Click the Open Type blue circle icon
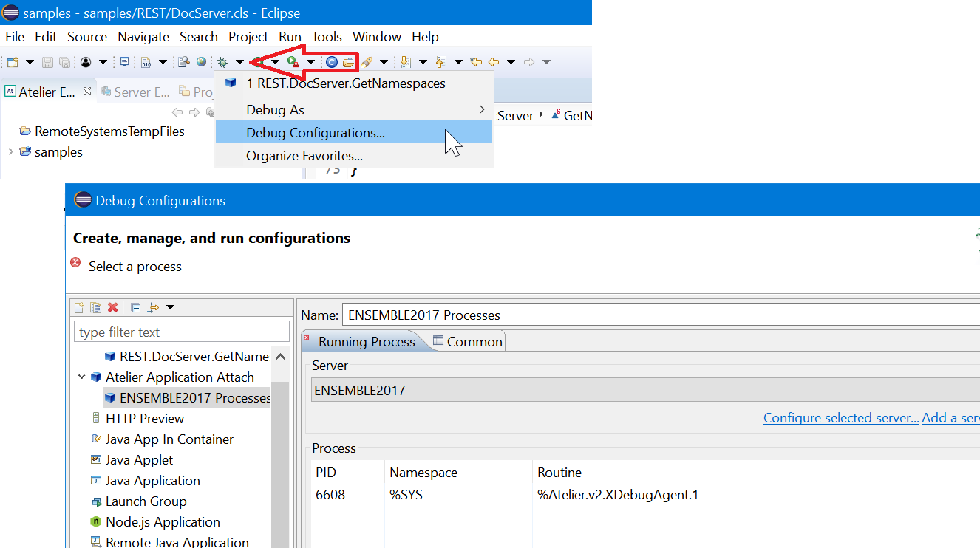 pyautogui.click(x=332, y=62)
